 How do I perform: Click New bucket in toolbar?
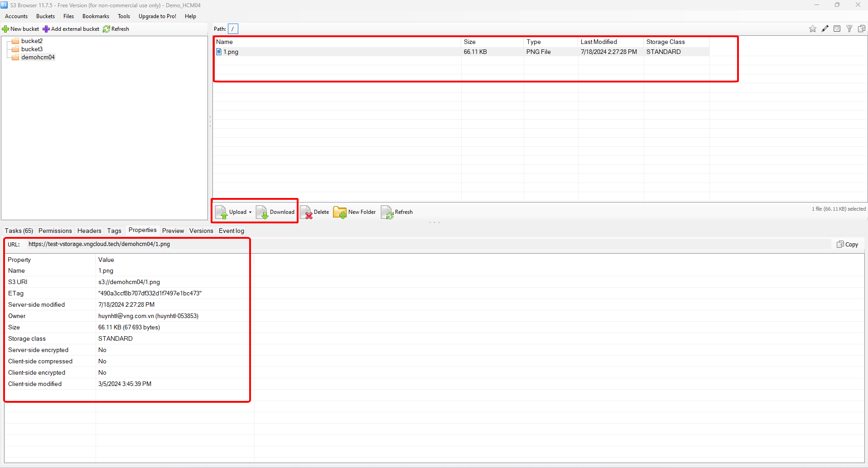tap(21, 29)
